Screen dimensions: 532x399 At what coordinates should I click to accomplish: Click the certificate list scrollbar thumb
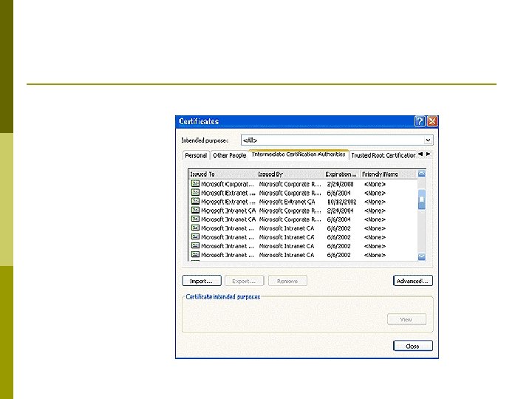coord(421,199)
